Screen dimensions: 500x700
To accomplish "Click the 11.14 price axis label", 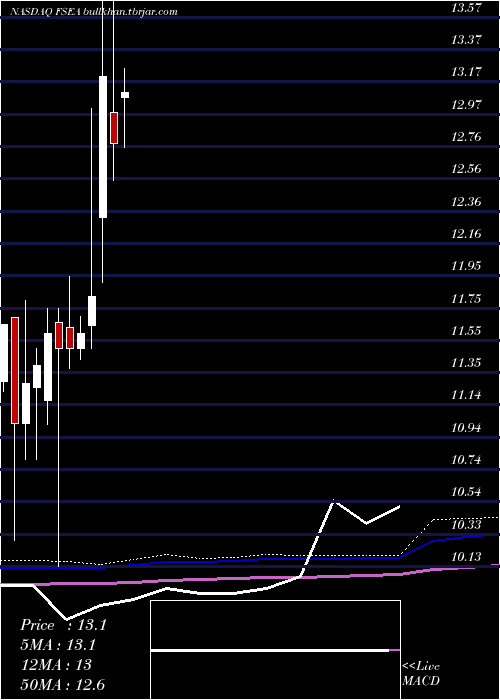I will click(466, 395).
